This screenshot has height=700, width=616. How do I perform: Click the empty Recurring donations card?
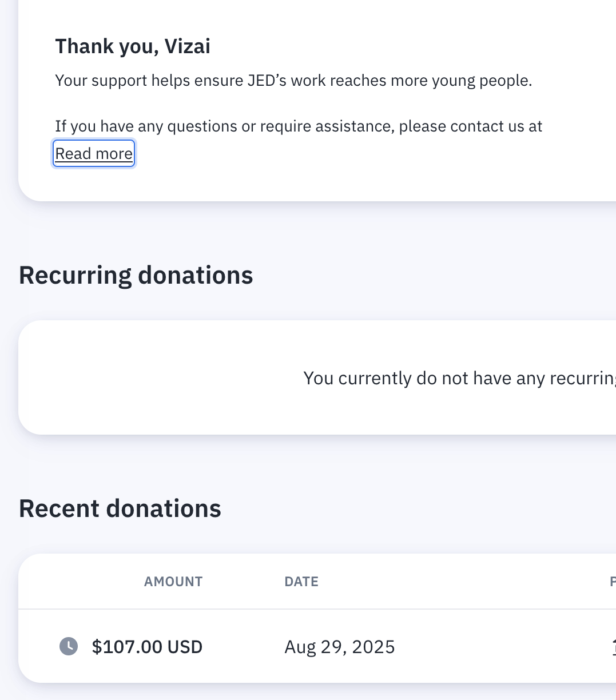tap(317, 377)
